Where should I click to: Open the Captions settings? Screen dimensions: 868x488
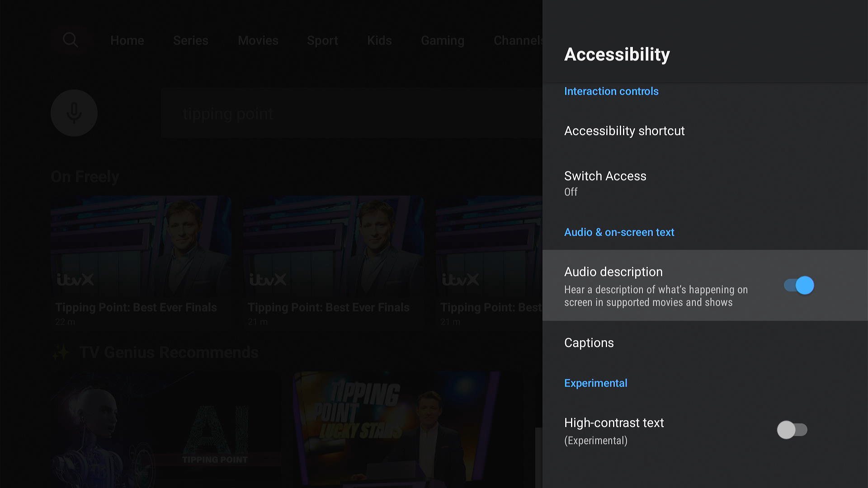click(705, 343)
